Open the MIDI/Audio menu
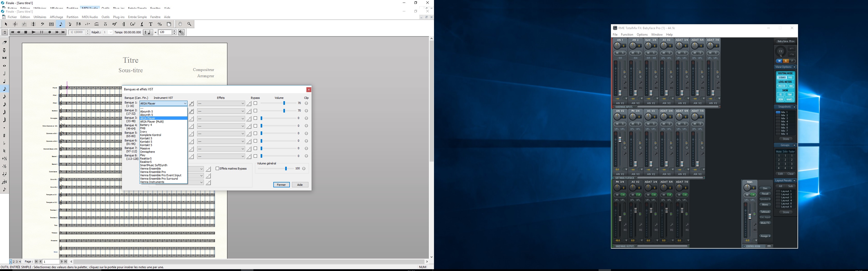 (x=90, y=17)
